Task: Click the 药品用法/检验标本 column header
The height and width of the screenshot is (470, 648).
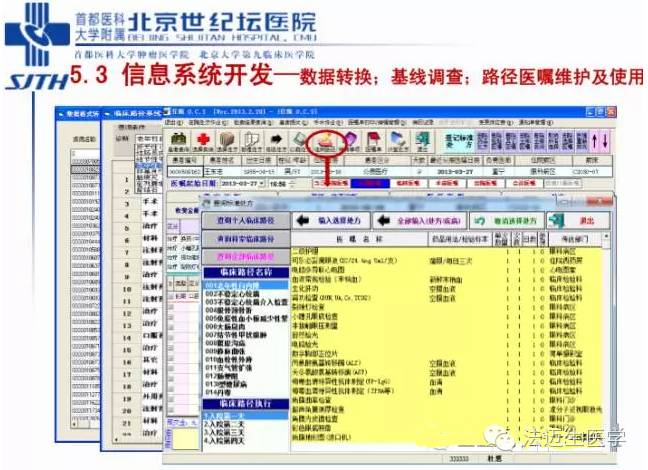Action: [460, 239]
